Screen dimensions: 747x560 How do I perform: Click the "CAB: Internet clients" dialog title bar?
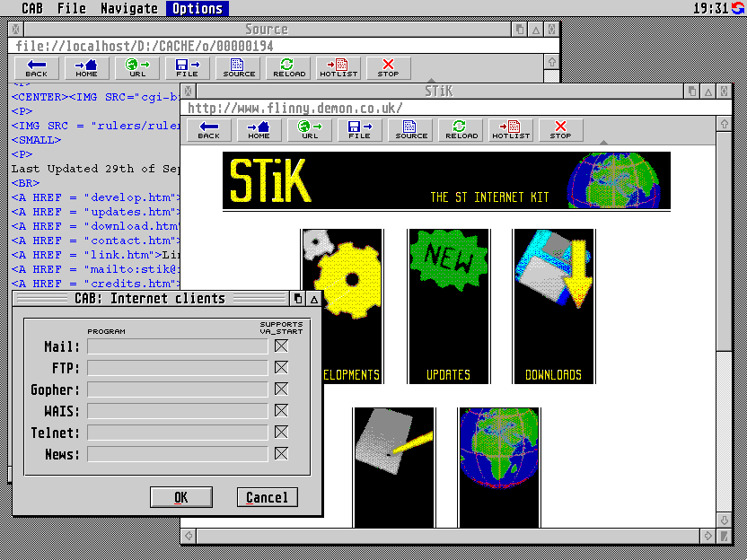coord(150,299)
